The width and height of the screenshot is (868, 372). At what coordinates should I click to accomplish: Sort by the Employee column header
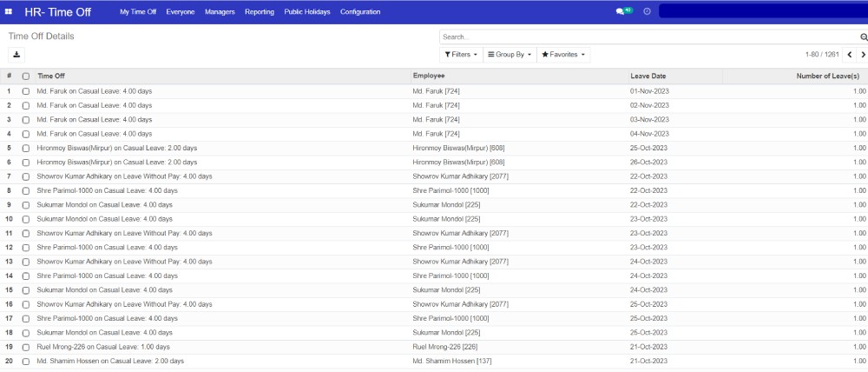(429, 76)
